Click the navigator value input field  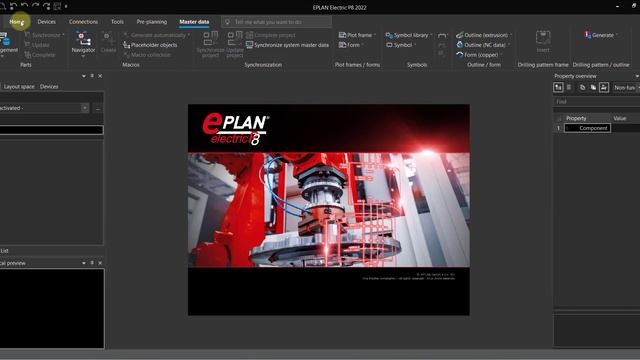point(51,130)
